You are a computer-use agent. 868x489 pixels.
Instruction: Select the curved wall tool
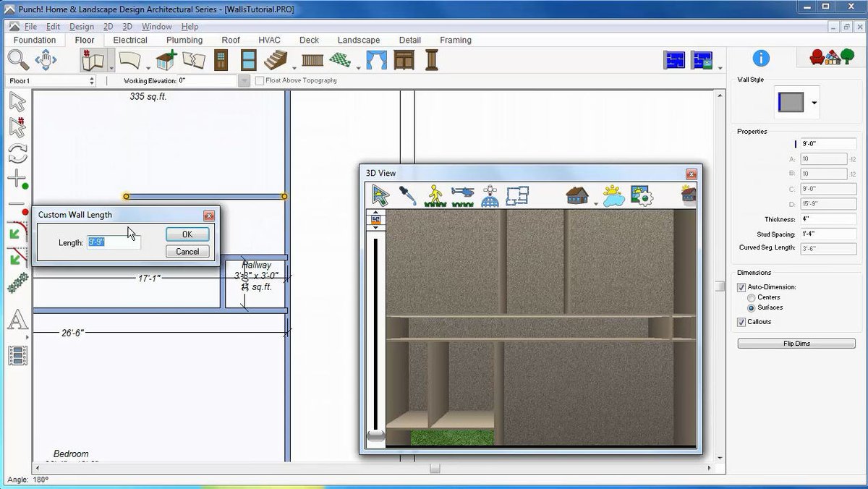coord(131,59)
